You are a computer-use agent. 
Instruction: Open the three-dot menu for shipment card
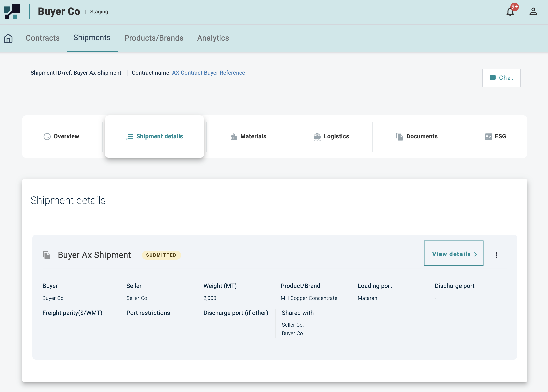point(497,255)
